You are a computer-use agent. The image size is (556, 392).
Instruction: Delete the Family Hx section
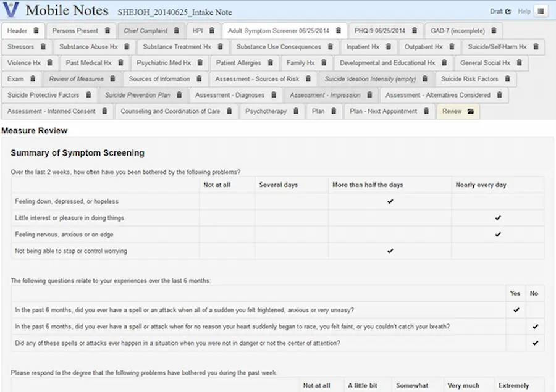(x=324, y=62)
